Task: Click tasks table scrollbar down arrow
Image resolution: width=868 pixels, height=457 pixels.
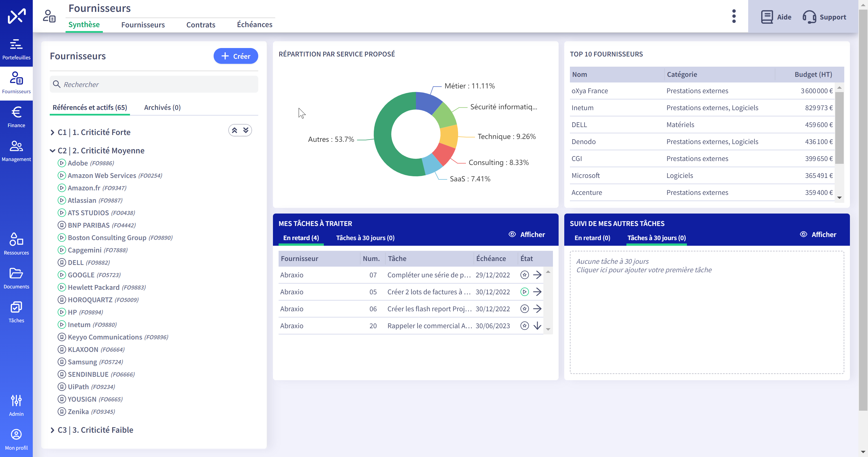Action: coord(548,329)
